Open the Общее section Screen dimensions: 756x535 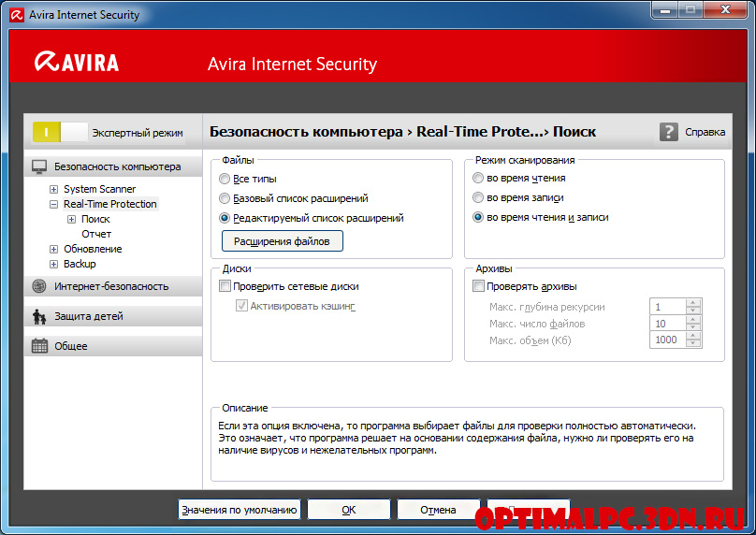click(x=113, y=346)
